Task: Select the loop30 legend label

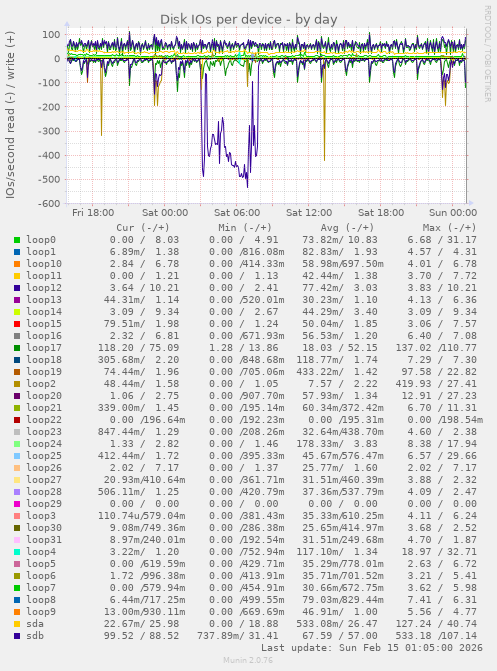Action: 44,528
